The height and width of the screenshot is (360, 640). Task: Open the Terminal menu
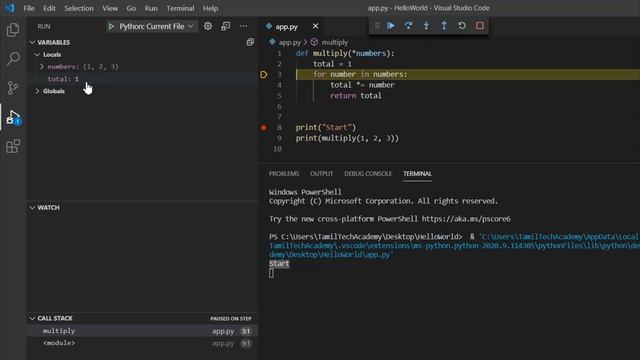tap(180, 8)
